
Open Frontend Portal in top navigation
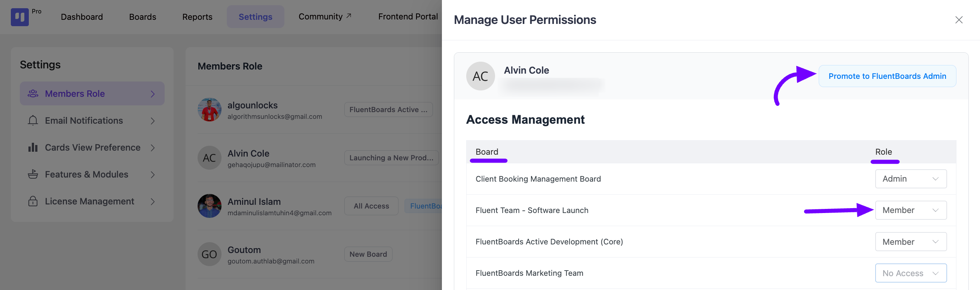[x=408, y=16]
